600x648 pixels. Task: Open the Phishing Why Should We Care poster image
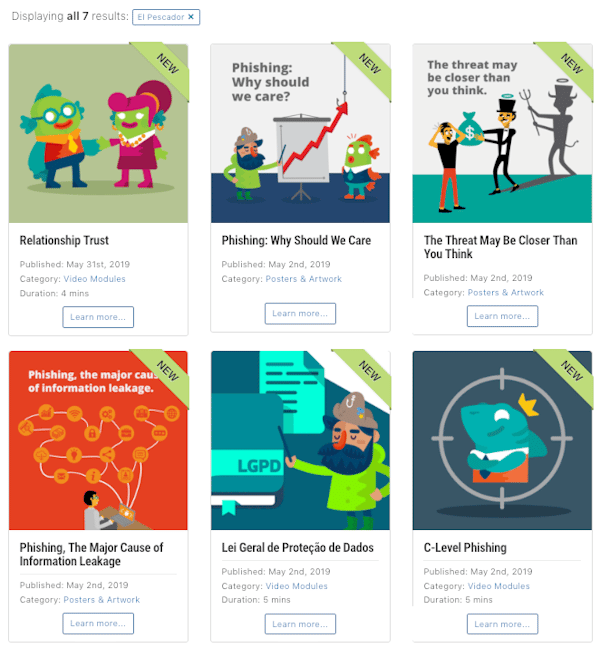click(x=300, y=133)
